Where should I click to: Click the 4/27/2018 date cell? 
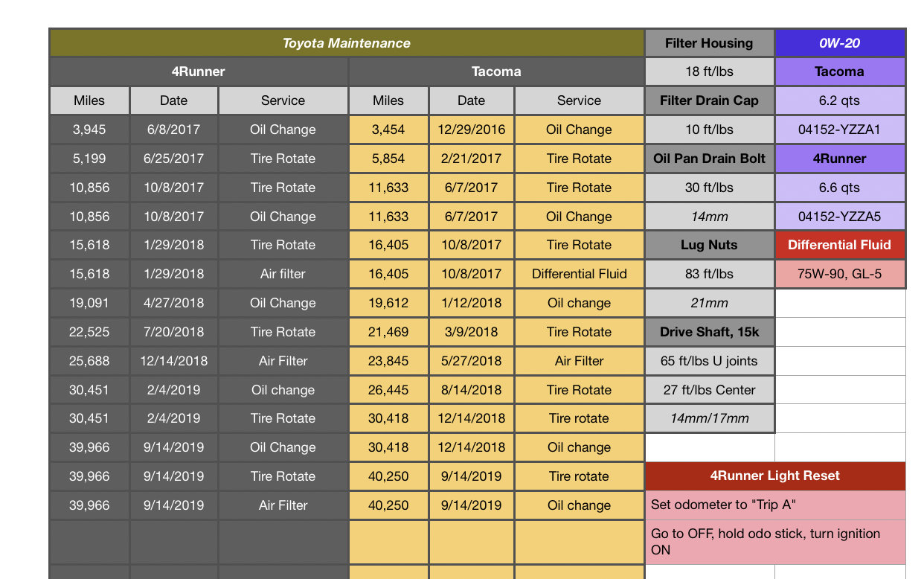coord(174,303)
